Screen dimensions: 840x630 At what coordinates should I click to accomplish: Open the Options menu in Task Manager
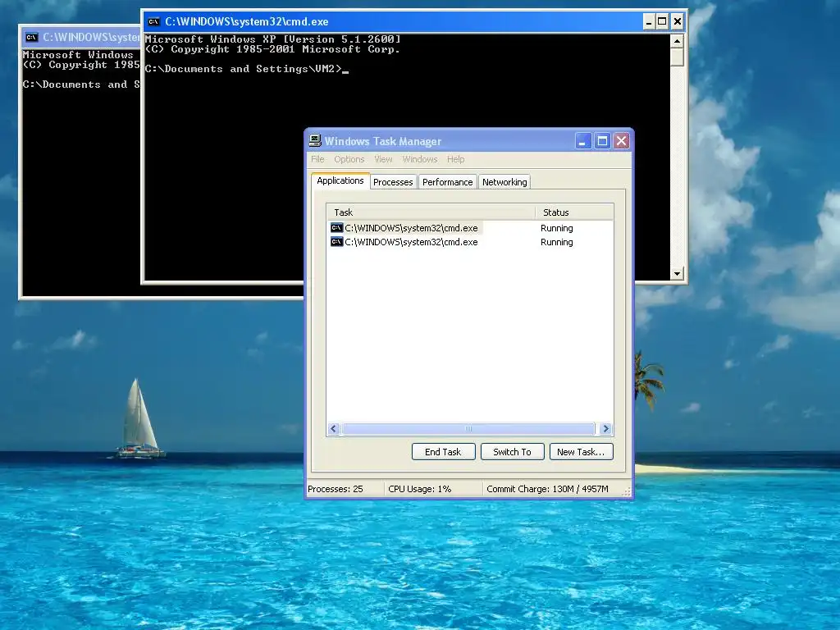coord(349,159)
